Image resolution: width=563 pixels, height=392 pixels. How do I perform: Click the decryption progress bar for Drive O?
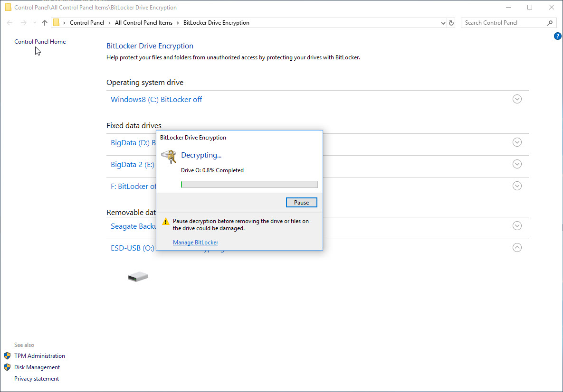249,184
